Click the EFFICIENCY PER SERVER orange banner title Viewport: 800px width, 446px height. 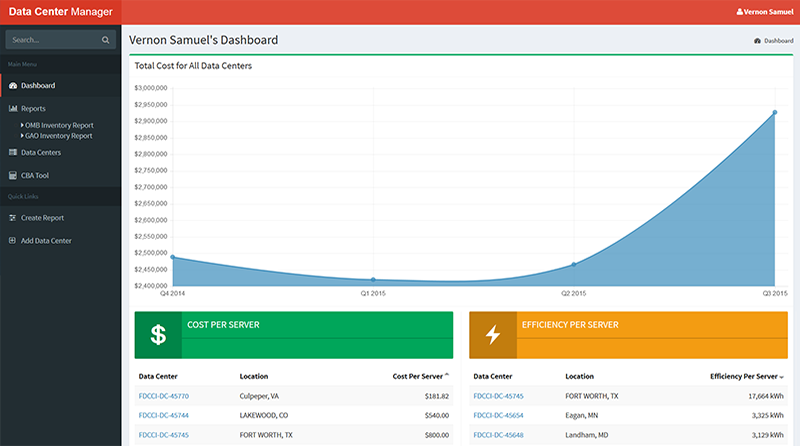click(570, 325)
